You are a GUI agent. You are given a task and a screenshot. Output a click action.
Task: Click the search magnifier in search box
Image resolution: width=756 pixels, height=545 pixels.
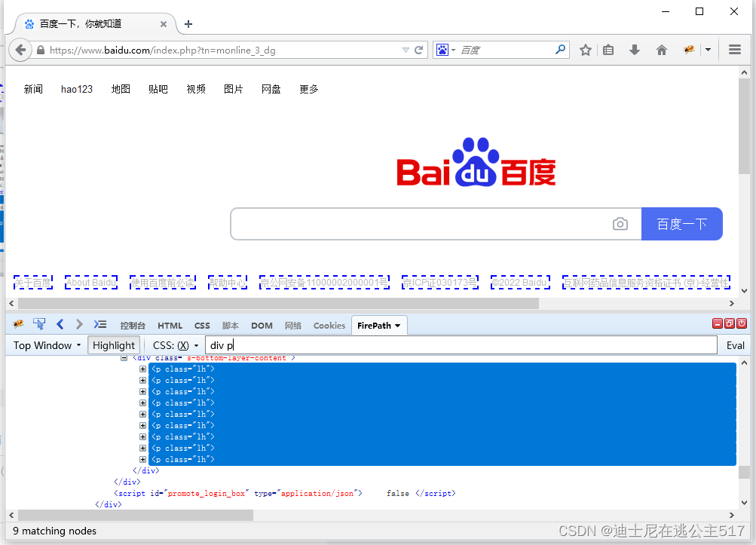[560, 50]
